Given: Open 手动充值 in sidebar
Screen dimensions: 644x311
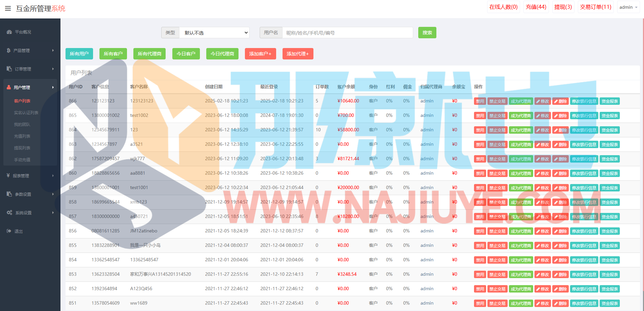Looking at the screenshot, I should pyautogui.click(x=22, y=160).
